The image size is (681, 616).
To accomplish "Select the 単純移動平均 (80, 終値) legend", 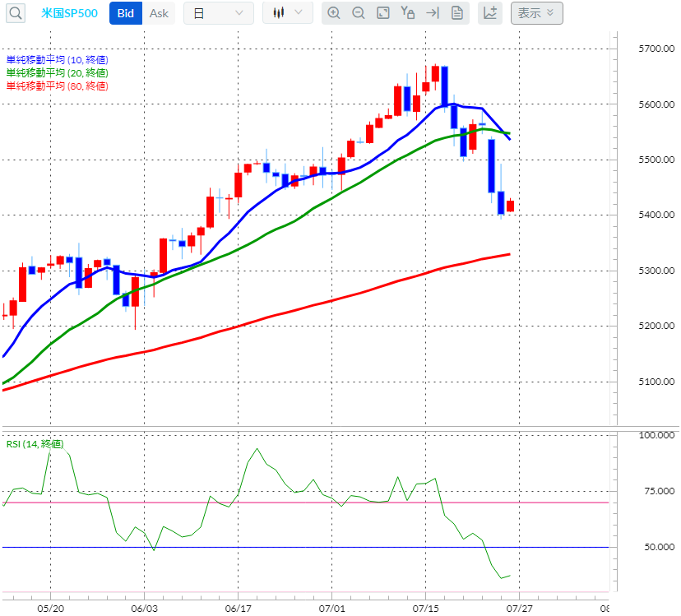I will pos(58,86).
